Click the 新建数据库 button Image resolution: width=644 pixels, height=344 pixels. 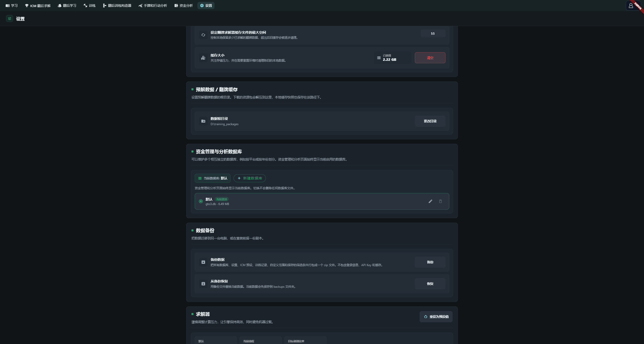(x=250, y=178)
